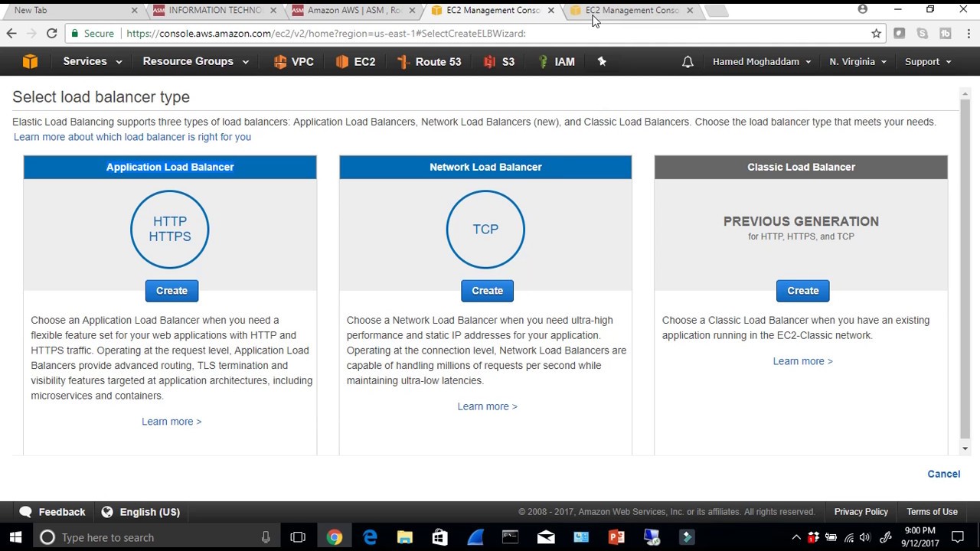Click the Chrome profile avatar icon

[x=863, y=9]
